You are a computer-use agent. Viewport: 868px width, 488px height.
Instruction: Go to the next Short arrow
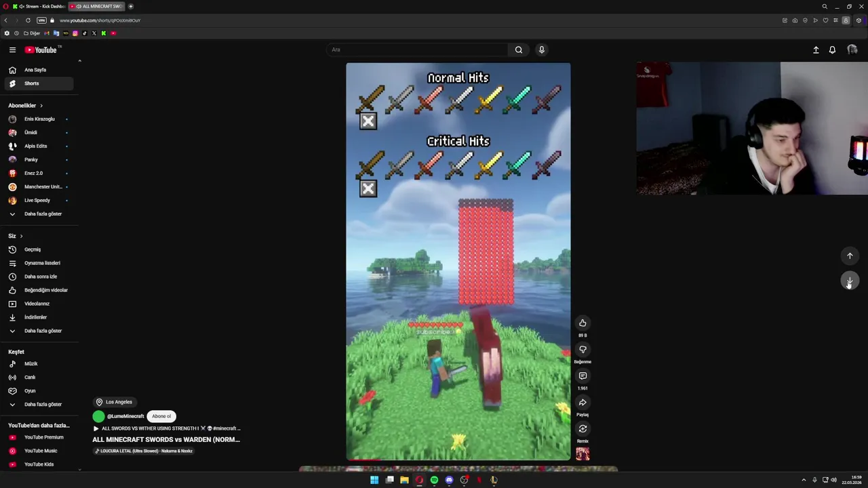(x=850, y=281)
